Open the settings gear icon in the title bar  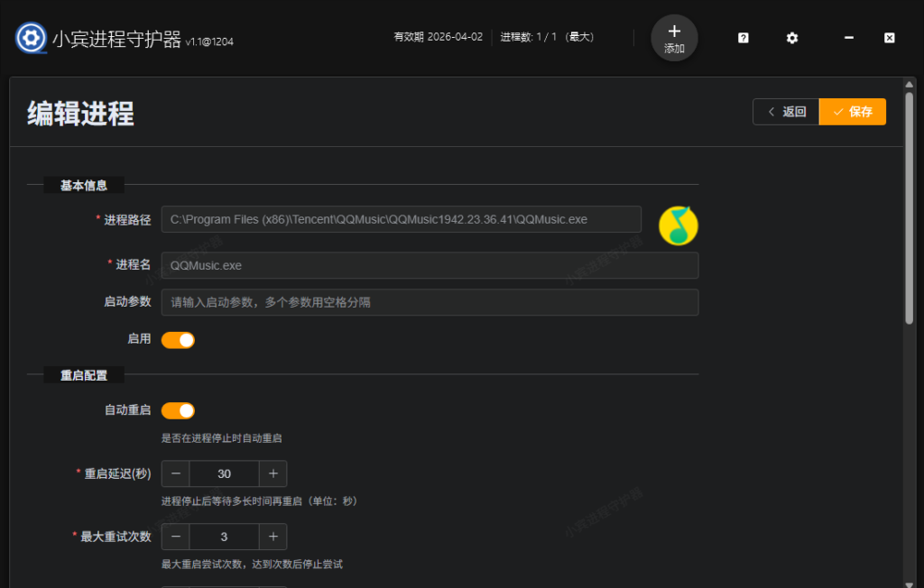791,38
